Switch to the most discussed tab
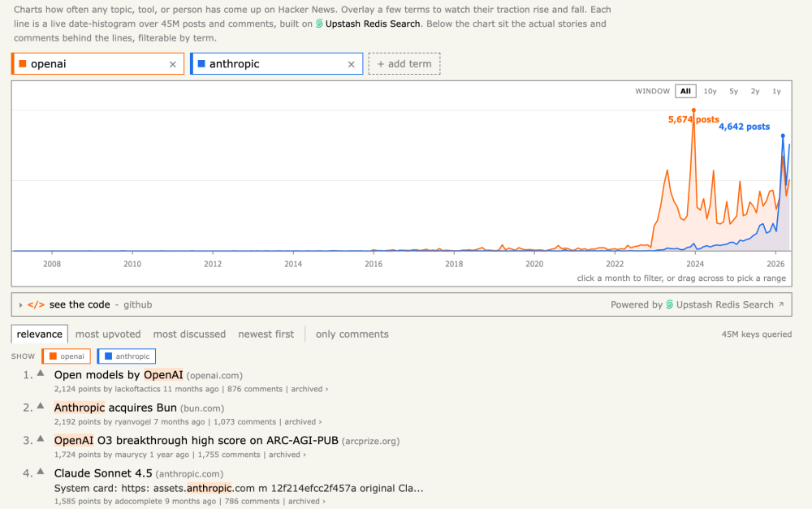Screen dimensions: 812x509 [x=189, y=334]
